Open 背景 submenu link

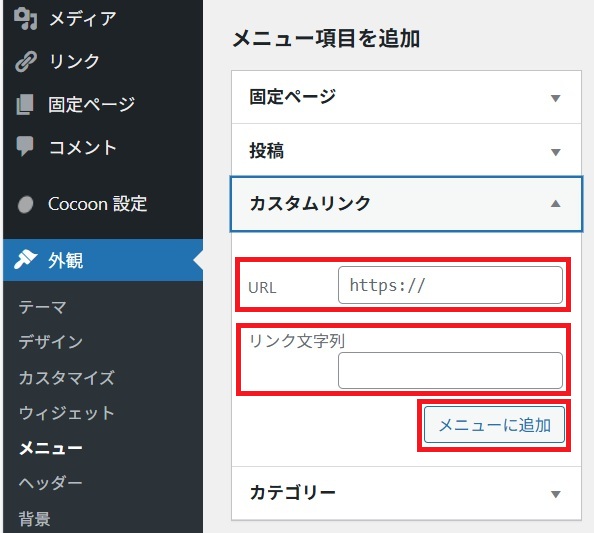pos(34,519)
